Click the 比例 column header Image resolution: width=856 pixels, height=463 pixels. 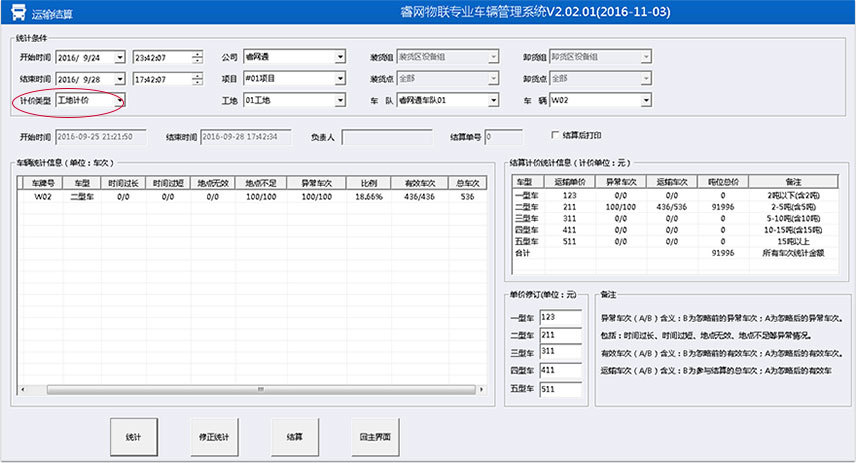click(369, 183)
